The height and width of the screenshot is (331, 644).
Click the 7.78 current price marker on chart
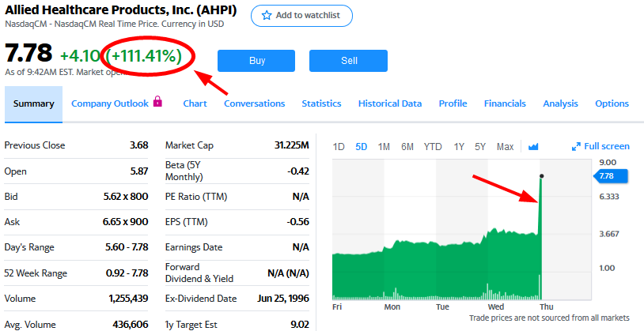tap(609, 176)
